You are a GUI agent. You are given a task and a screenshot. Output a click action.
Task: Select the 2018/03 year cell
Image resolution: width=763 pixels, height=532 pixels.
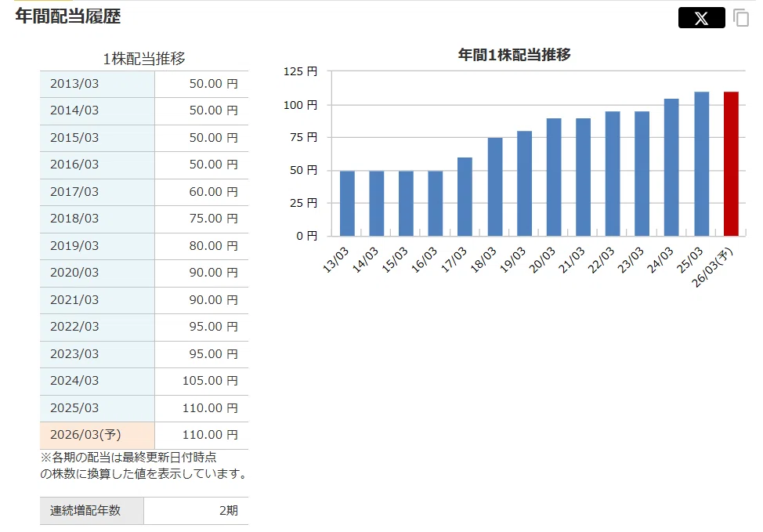click(x=97, y=219)
